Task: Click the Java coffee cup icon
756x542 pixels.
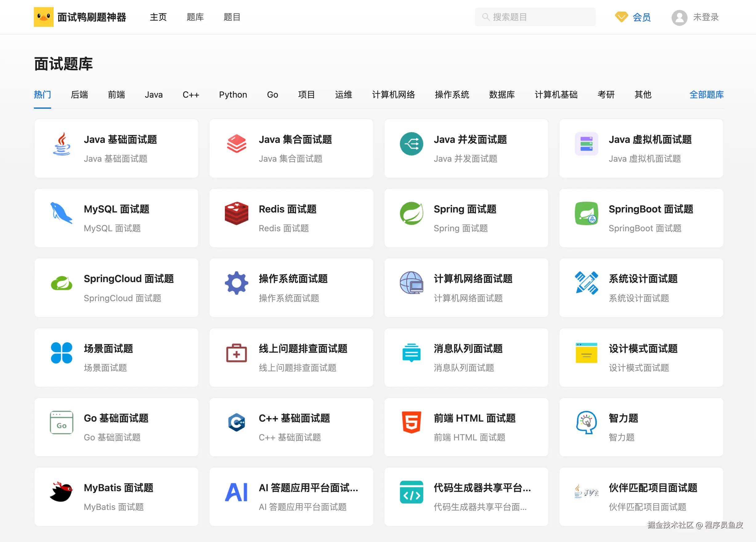Action: [x=62, y=144]
